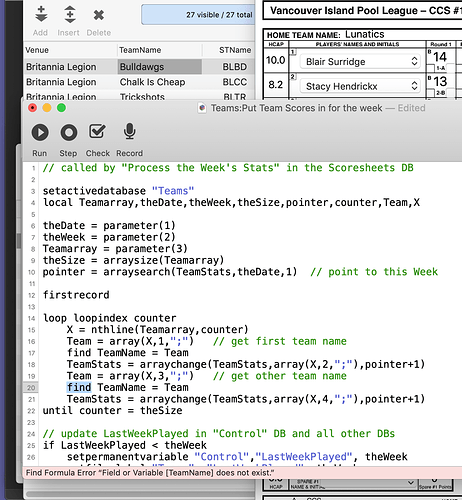Screen dimensions: 462x500
Task: Click the document proxy icon beside procedure title
Action: (x=202, y=108)
